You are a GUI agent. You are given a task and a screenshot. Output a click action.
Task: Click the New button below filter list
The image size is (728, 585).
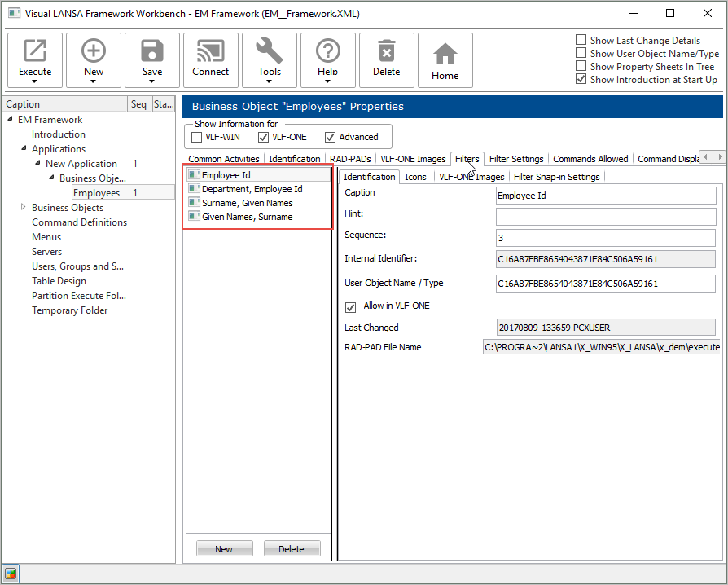[224, 549]
